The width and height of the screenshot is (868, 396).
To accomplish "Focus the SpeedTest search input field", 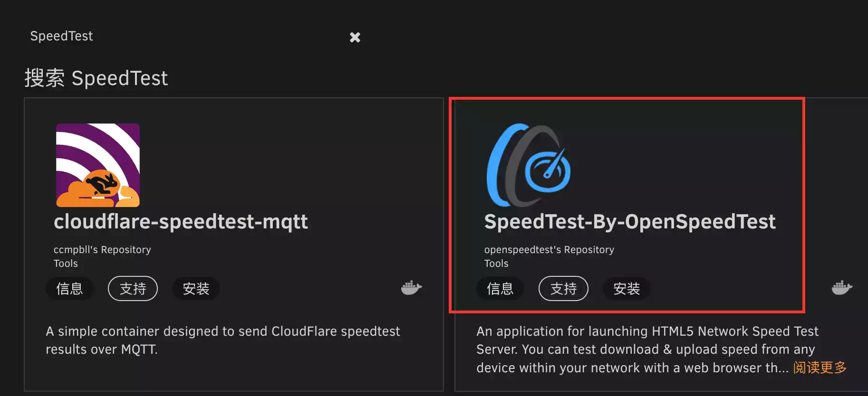I will (181, 36).
